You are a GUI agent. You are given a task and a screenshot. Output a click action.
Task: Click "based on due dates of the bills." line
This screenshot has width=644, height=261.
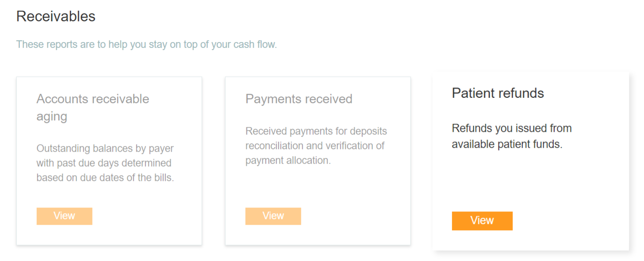coord(105,178)
